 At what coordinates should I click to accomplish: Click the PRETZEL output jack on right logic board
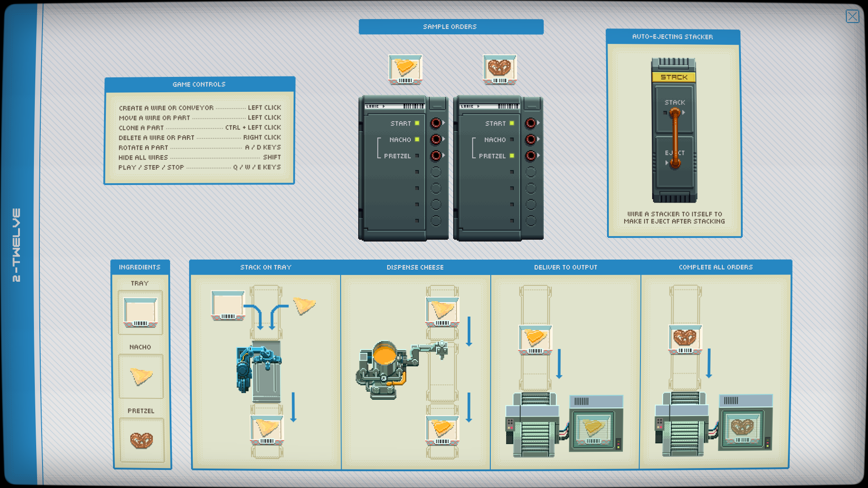tap(531, 156)
